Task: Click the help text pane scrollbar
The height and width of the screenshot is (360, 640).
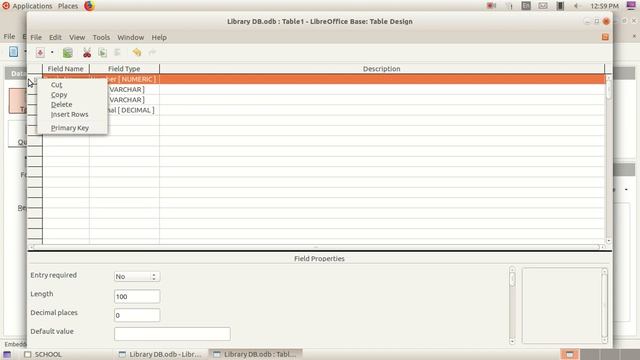Action: tap(604, 305)
